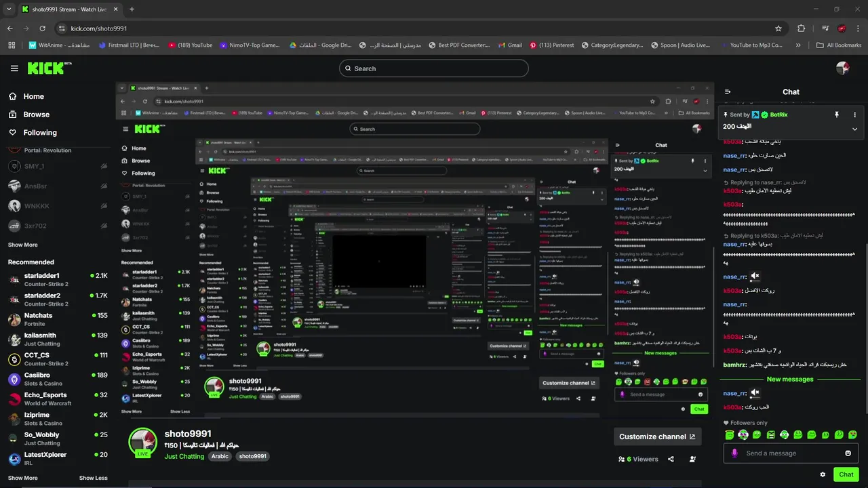Open recommended channel LatestXplorer

(x=58, y=458)
